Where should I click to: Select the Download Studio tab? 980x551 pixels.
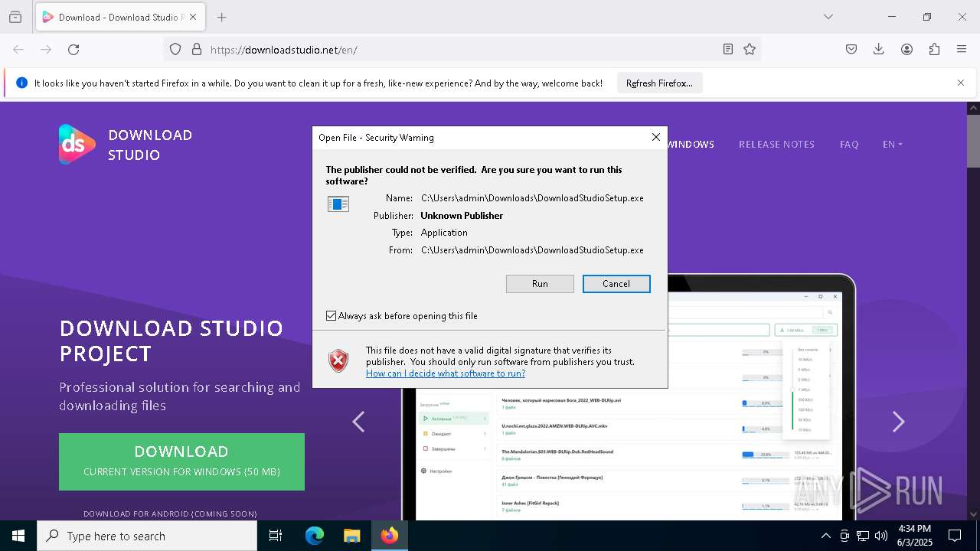(x=120, y=17)
